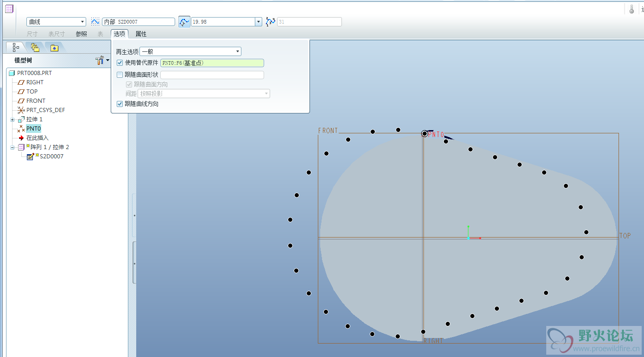
Task: Click the sketch icon beside S2D0007
Action: 30,157
